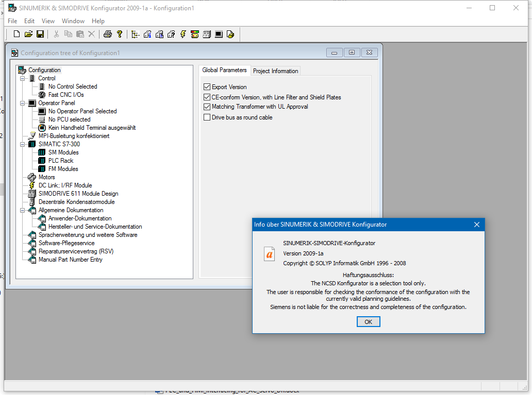Uncheck the Export Version checkbox
Viewport: 532px width, 395px height.
pyautogui.click(x=207, y=87)
